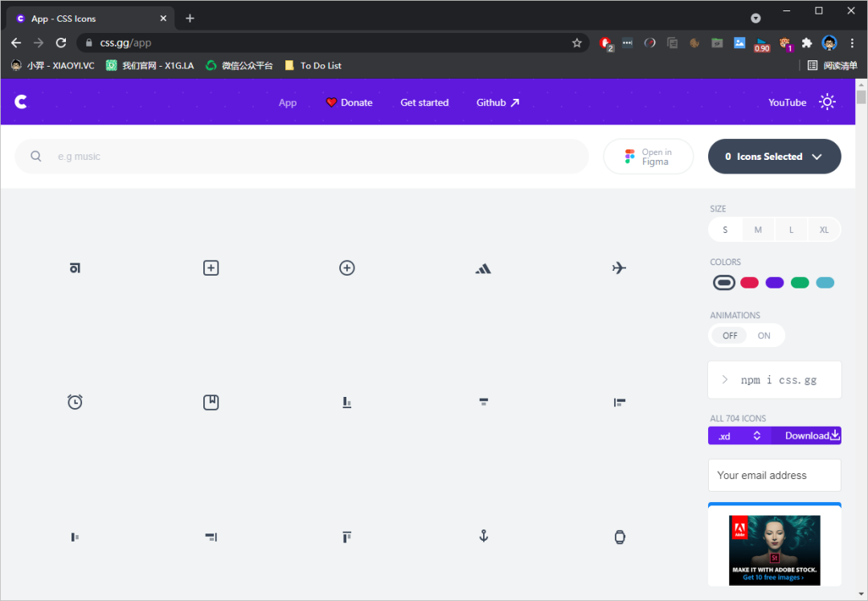868x601 pixels.
Task: Switch theme with the sun icon
Action: [827, 102]
